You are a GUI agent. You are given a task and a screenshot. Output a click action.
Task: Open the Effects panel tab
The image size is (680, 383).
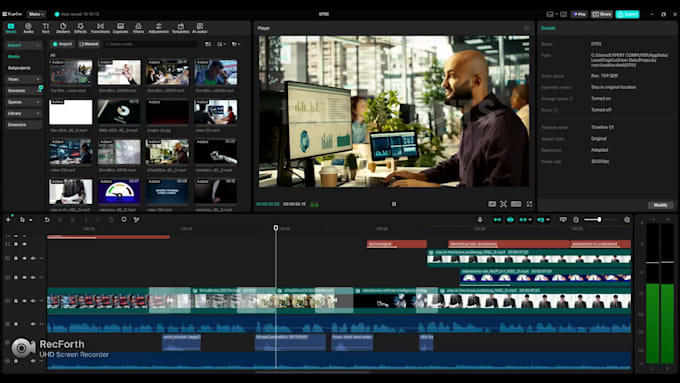[x=80, y=28]
